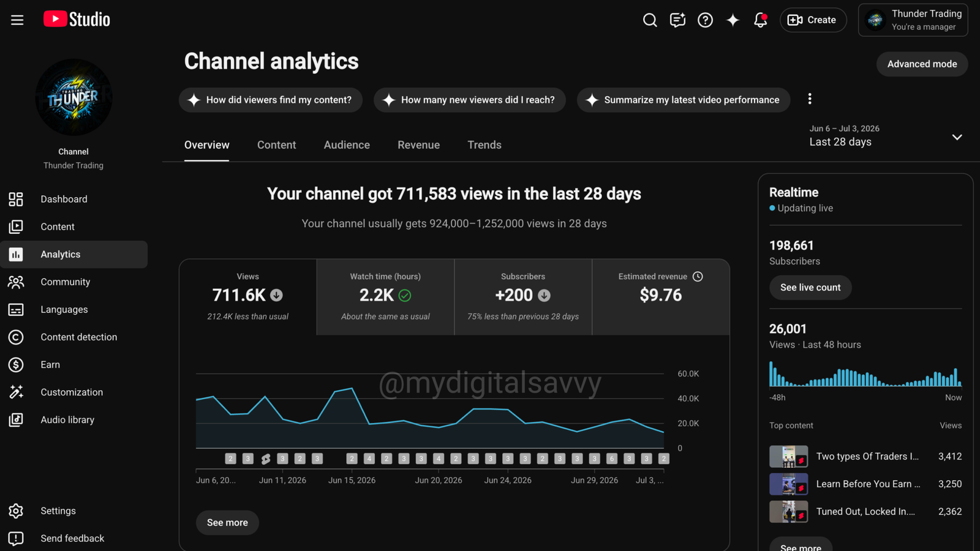980x551 pixels.
Task: Switch to the Trends tab
Action: pyautogui.click(x=484, y=145)
